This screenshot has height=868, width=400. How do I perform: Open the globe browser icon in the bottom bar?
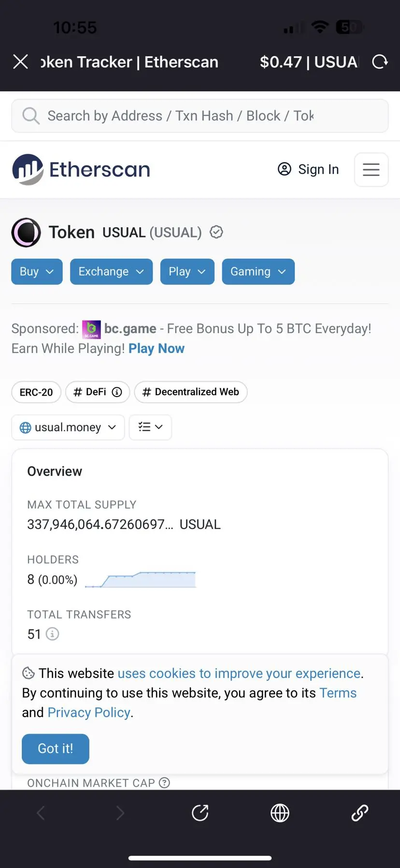point(280,813)
